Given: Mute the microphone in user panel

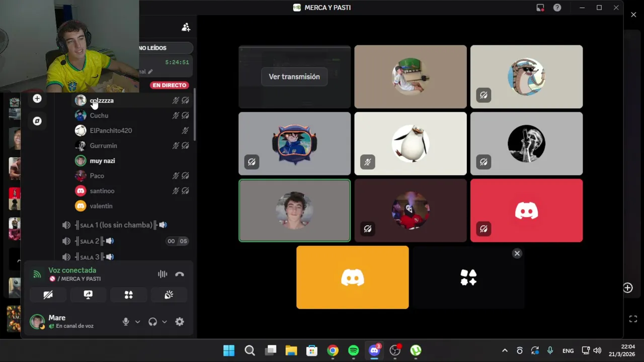Looking at the screenshot, I should (x=126, y=322).
